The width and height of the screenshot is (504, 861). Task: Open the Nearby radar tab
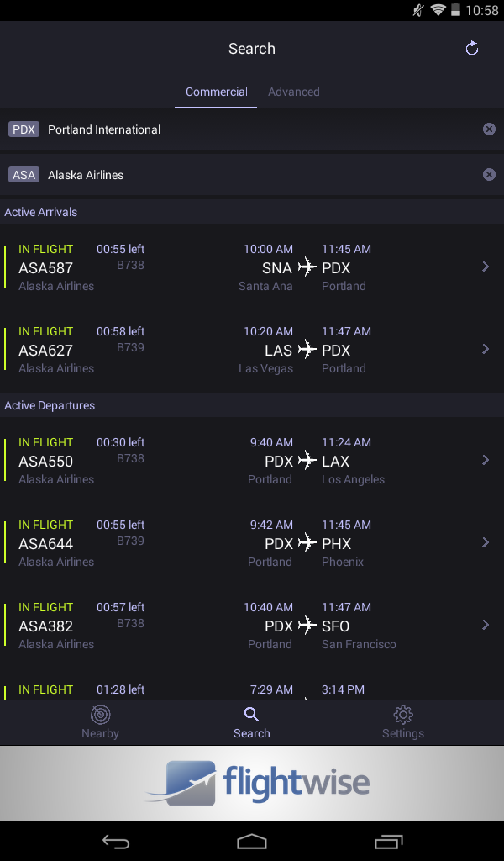(100, 722)
